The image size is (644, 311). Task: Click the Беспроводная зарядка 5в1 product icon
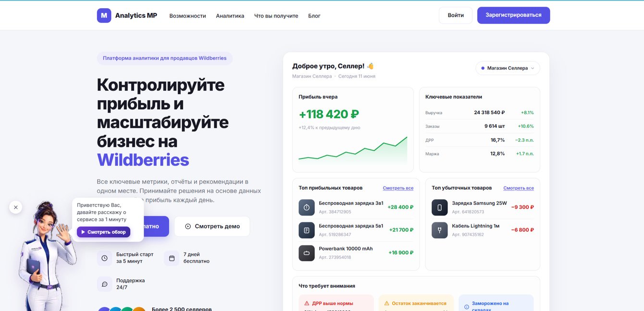pyautogui.click(x=307, y=230)
